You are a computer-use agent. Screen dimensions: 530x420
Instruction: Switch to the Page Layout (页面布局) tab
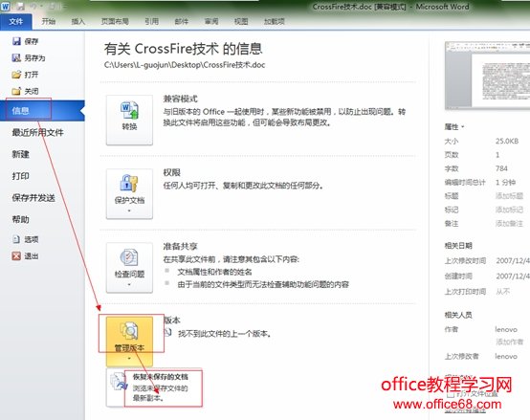115,22
